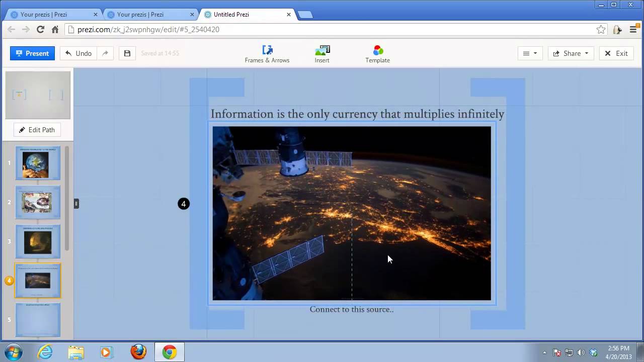Select the title text about information currency
644x362 pixels.
(x=357, y=114)
